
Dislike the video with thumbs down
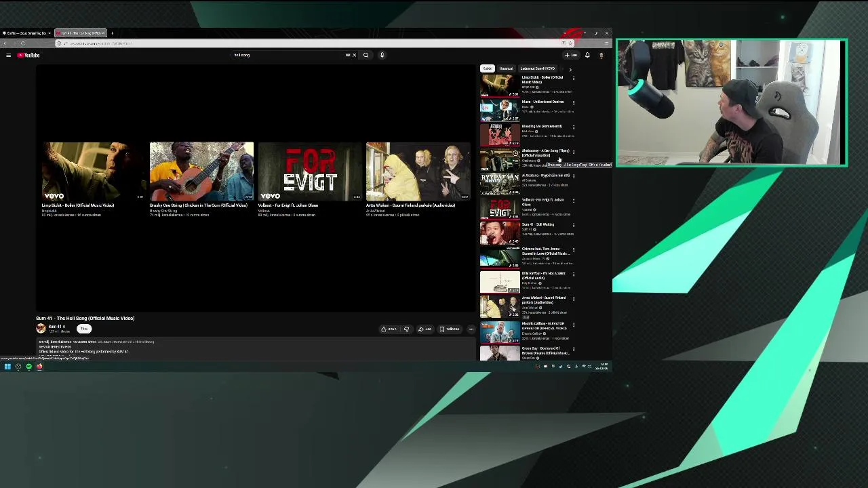click(406, 329)
